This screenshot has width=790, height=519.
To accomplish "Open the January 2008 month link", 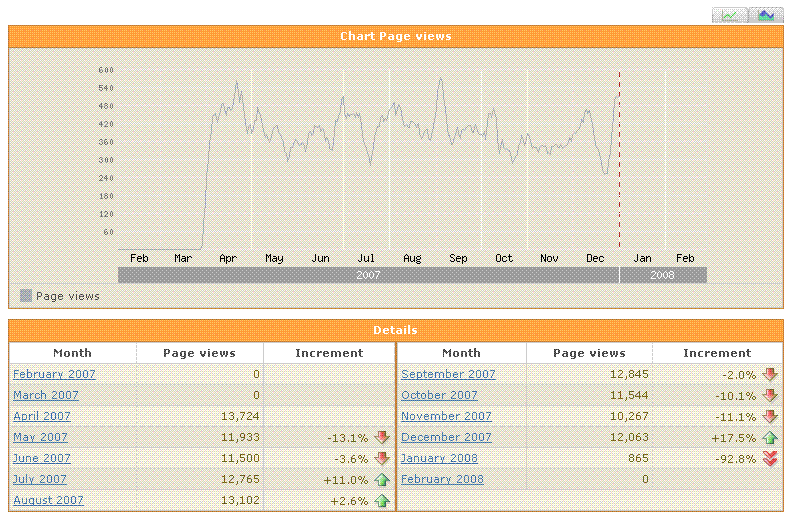I will coord(439,459).
